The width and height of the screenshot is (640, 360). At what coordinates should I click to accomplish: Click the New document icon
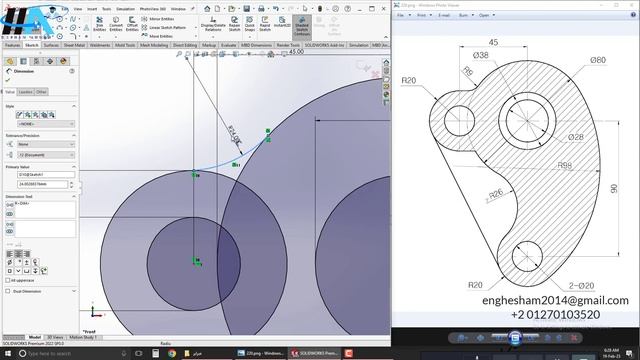click(x=218, y=9)
